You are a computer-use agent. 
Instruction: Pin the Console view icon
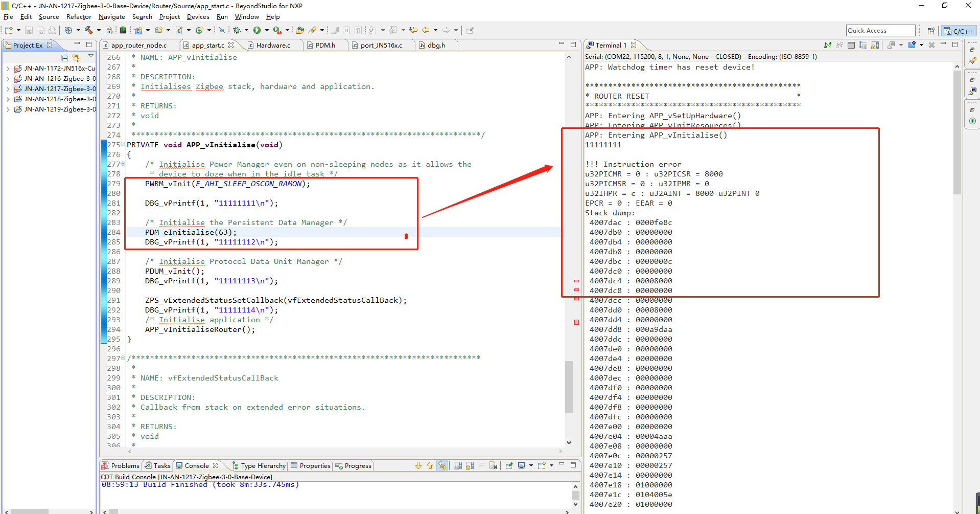(x=509, y=466)
